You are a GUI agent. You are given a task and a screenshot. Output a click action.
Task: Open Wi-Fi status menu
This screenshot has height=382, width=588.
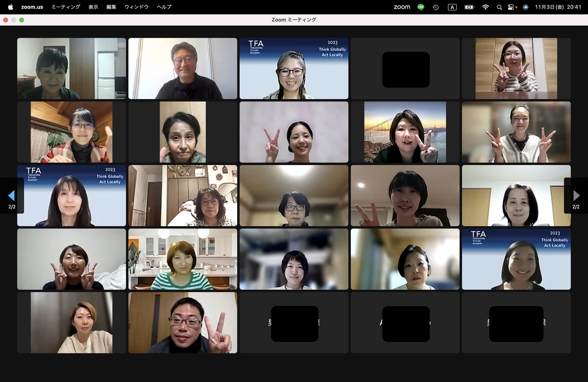(x=486, y=7)
